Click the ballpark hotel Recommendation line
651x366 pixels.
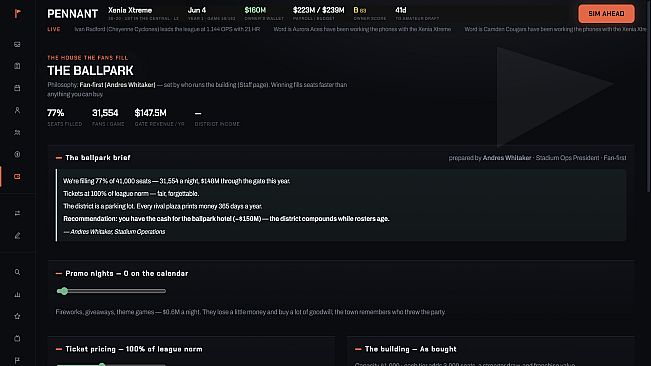(226, 219)
